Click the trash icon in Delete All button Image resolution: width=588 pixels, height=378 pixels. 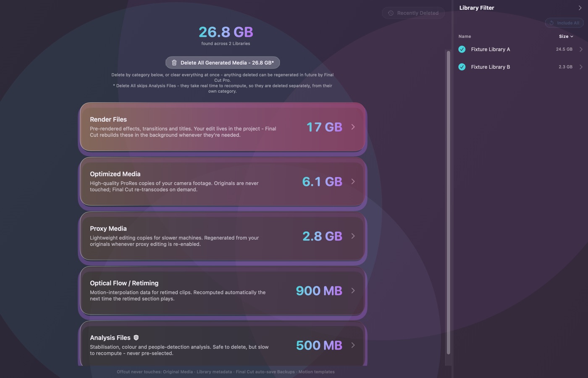coord(174,63)
